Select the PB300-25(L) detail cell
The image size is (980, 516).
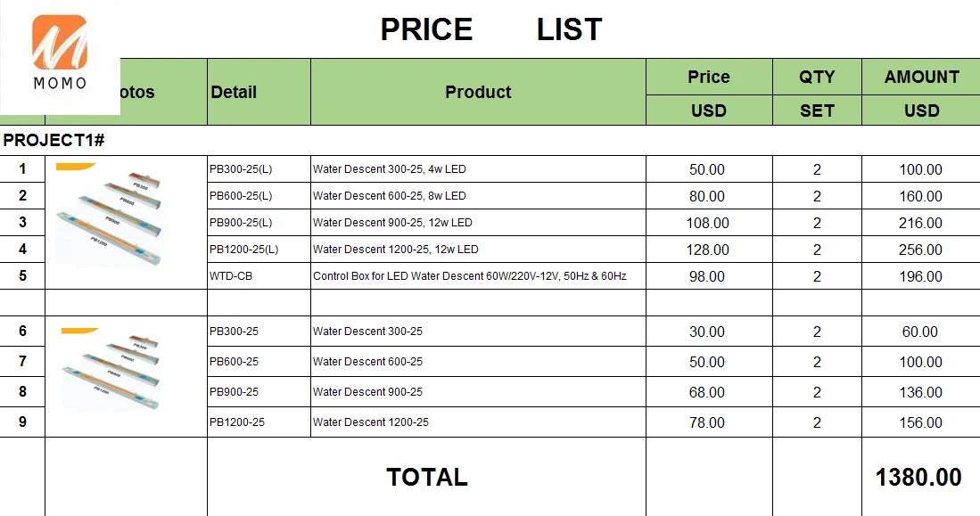(x=242, y=169)
